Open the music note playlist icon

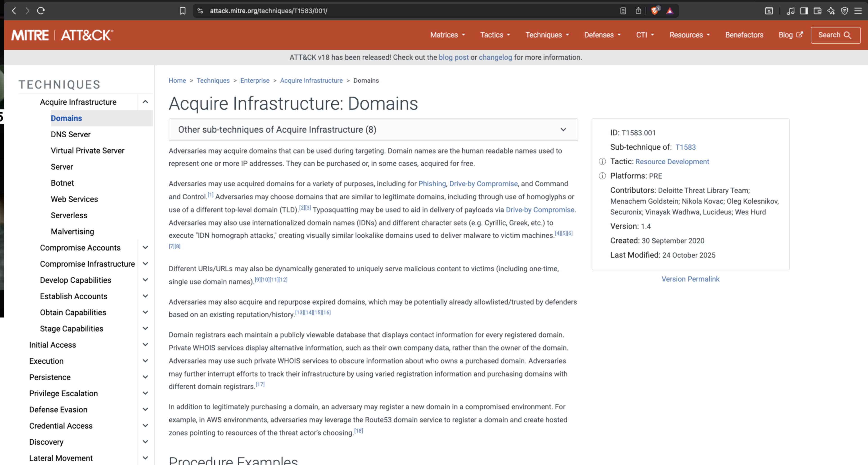click(791, 11)
